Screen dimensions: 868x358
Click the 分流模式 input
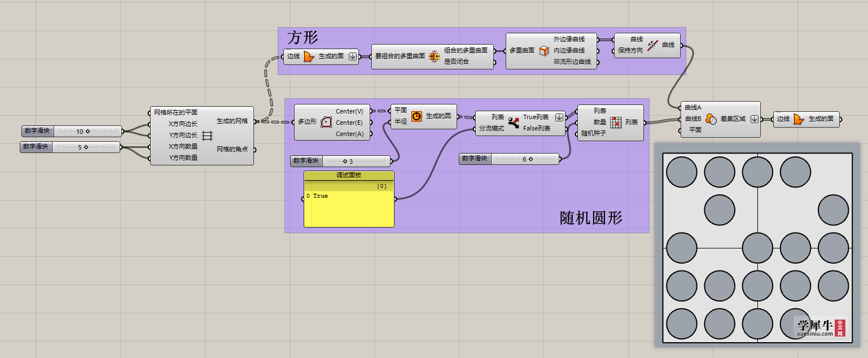491,128
